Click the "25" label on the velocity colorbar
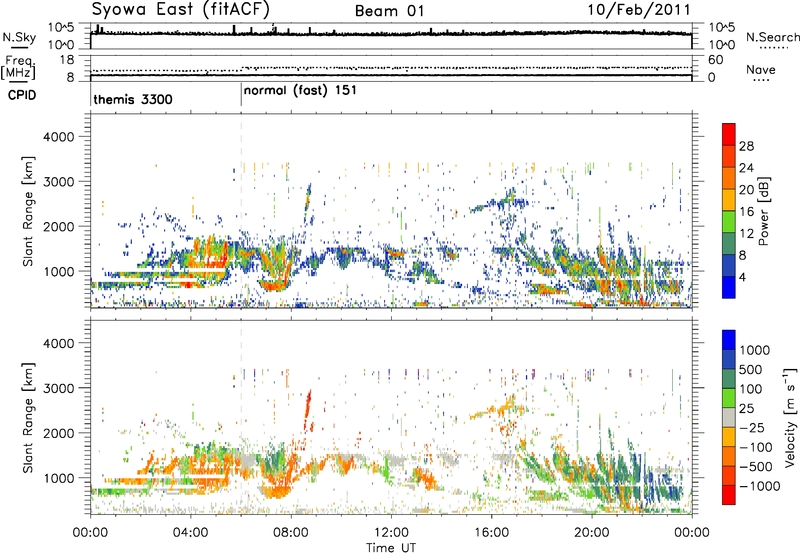 click(747, 409)
